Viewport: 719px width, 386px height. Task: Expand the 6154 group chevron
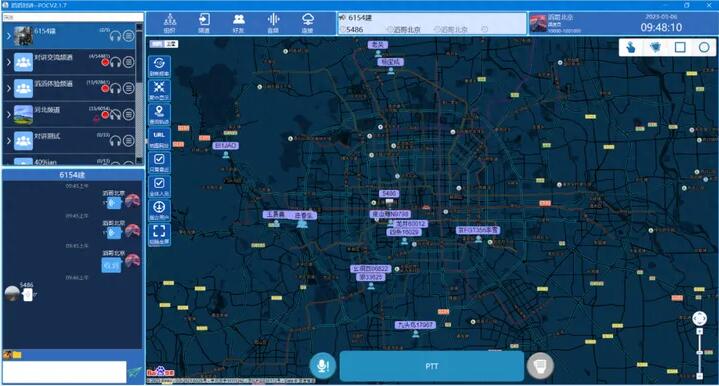point(8,35)
